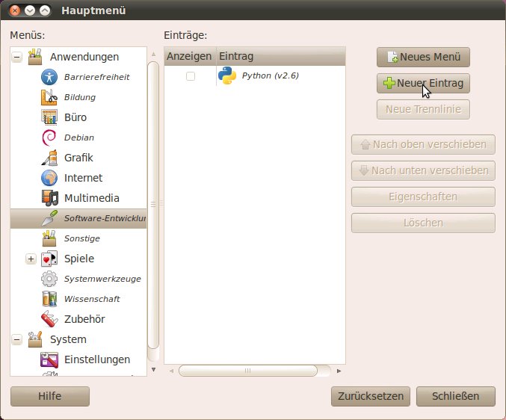This screenshot has height=420, width=506.
Task: Collapse the Anwendungen tree node
Action: [x=16, y=57]
